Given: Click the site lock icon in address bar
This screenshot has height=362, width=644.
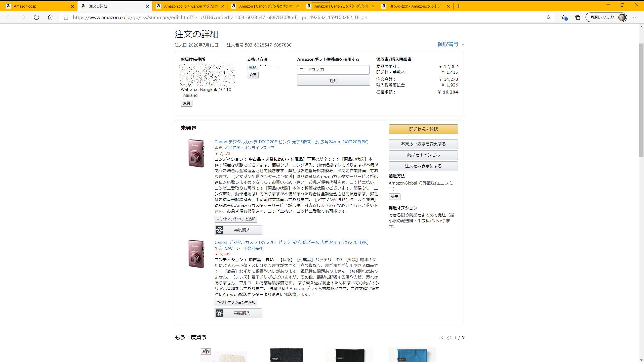Looking at the screenshot, I should (66, 17).
